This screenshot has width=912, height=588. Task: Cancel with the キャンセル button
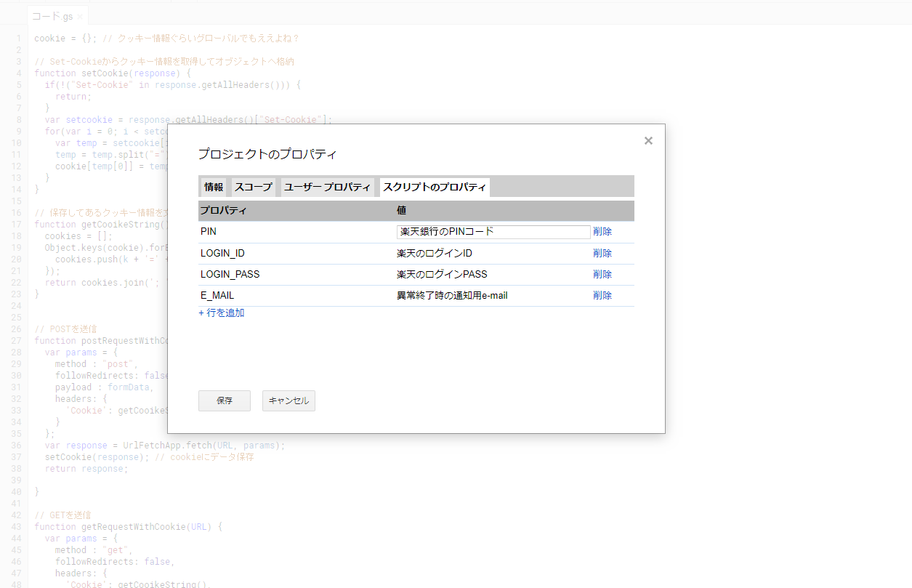(288, 400)
